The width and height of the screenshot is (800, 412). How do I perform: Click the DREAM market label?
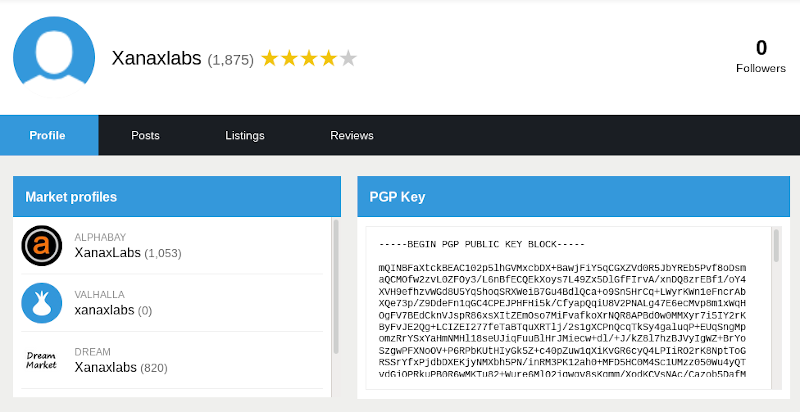click(92, 352)
